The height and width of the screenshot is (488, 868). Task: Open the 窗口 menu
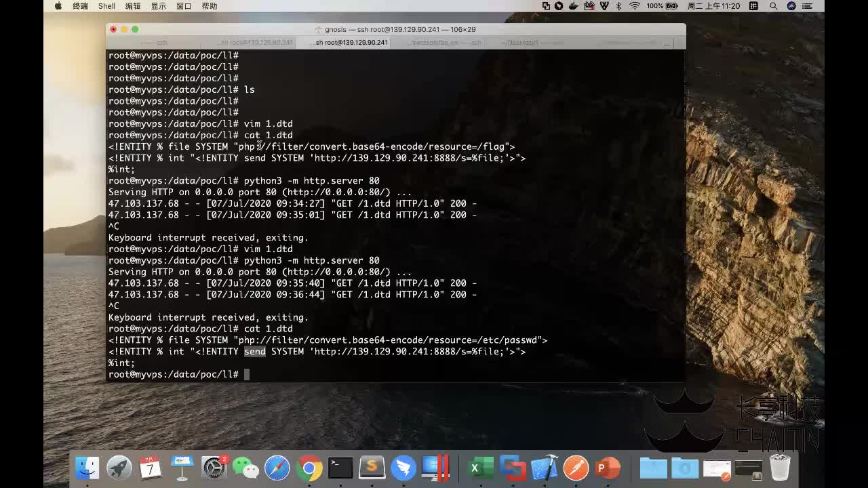[x=184, y=6]
